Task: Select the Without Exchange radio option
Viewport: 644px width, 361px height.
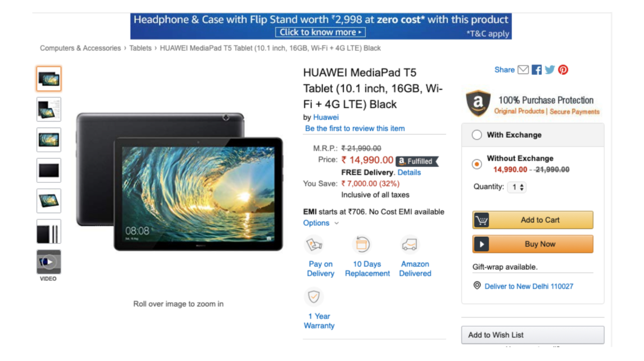Action: coord(477,164)
